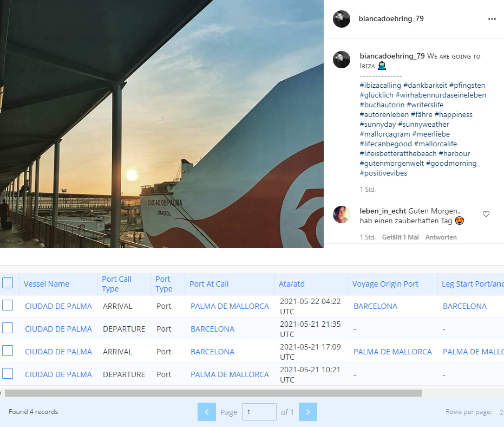Open the '1 Std.' timestamp under the comment
504x427 pixels.
click(x=368, y=237)
